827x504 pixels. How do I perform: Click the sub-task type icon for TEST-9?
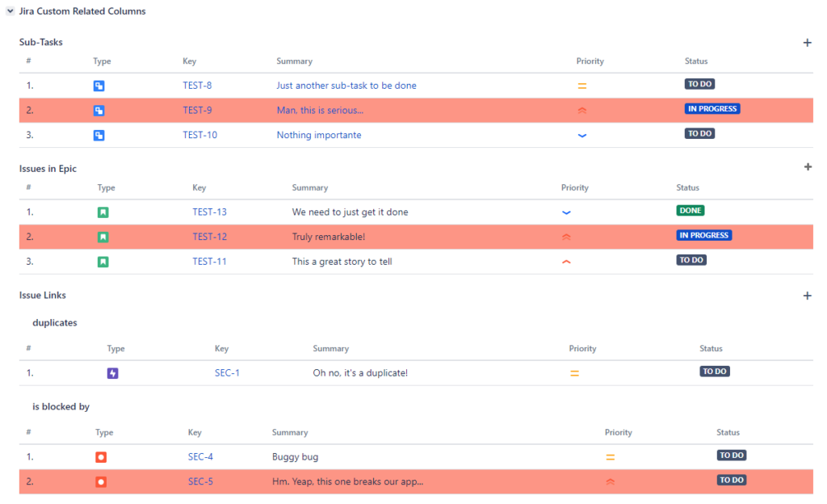click(99, 111)
